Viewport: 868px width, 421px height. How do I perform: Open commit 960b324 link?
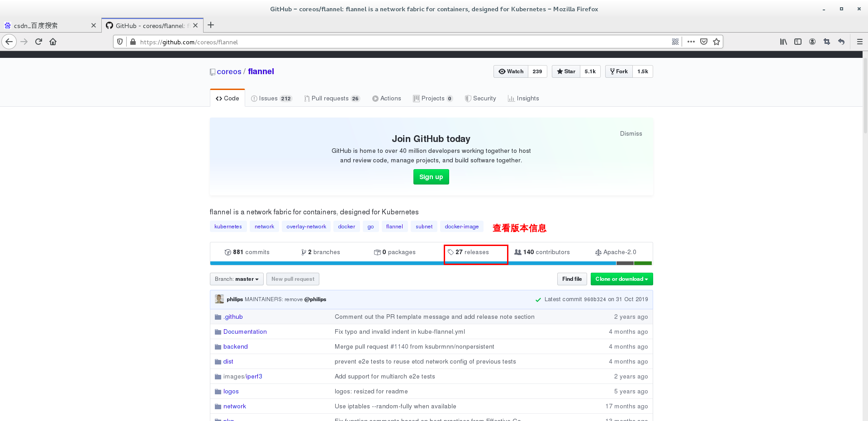tap(594, 299)
